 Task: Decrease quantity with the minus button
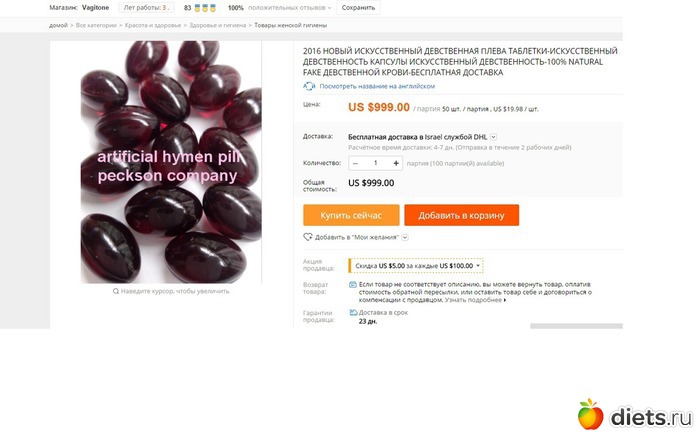[355, 163]
